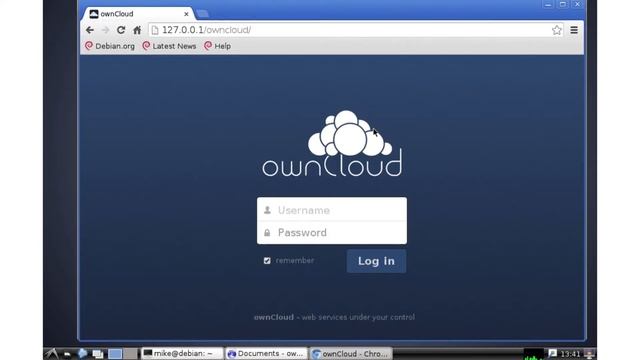The width and height of the screenshot is (640, 360).
Task: Maximize the Chrome window
Action: [562, 4]
